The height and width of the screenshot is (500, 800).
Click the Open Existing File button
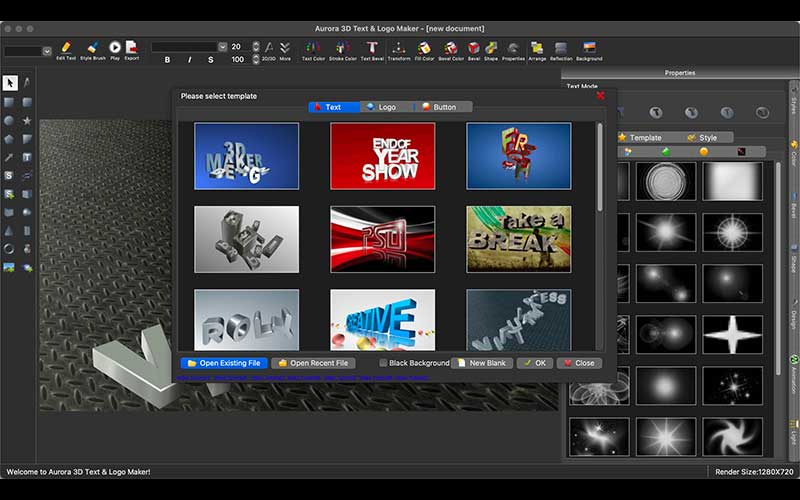pyautogui.click(x=223, y=363)
